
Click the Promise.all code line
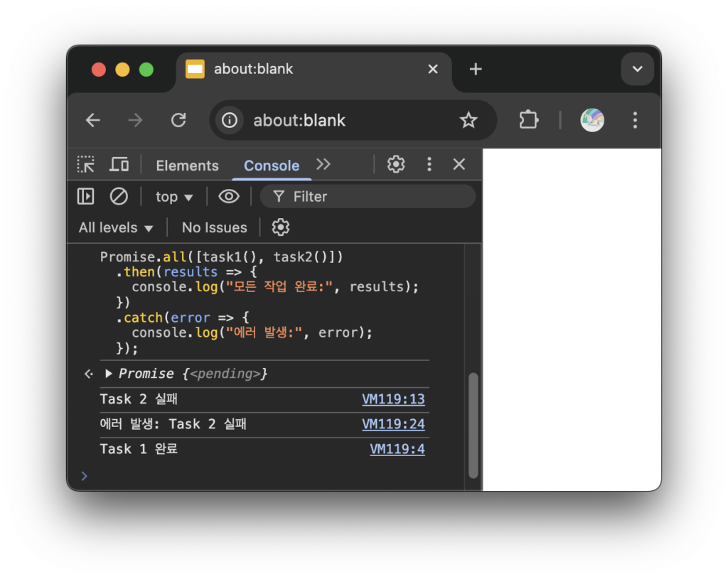tap(221, 257)
